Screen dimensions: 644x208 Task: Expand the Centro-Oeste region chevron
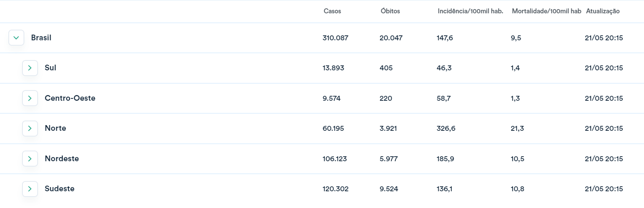pyautogui.click(x=30, y=98)
